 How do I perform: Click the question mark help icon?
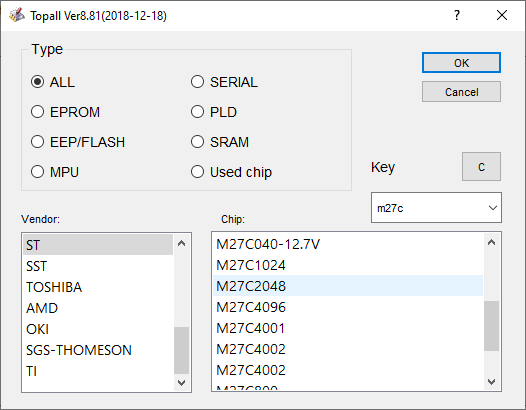click(x=457, y=15)
